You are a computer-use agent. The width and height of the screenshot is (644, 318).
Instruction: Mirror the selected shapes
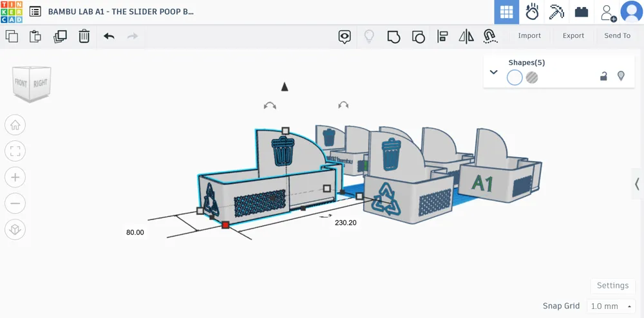(466, 36)
